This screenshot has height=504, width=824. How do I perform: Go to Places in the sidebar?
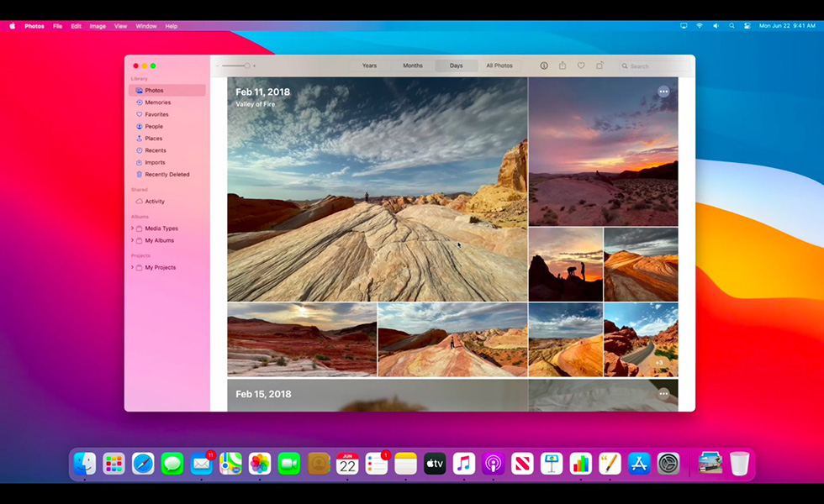153,139
